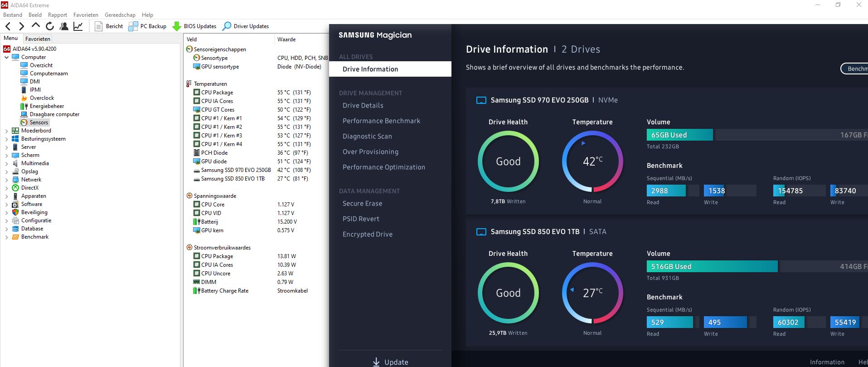Viewport: 868px width, 367px height.
Task: Open the Gereedschap menu
Action: point(120,15)
